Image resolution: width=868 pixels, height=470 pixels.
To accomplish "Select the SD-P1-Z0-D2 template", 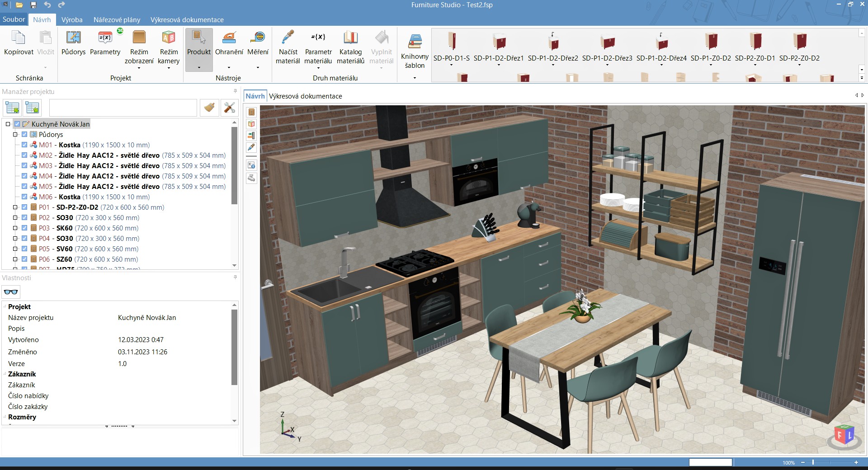I will 711,47.
